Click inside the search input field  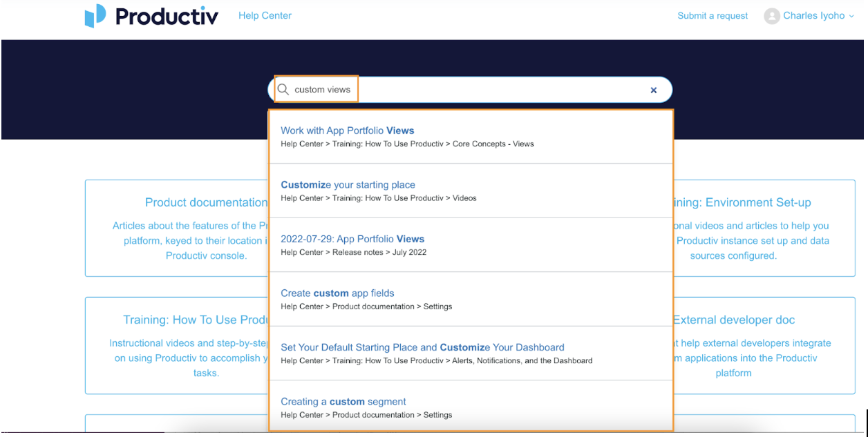click(484, 89)
